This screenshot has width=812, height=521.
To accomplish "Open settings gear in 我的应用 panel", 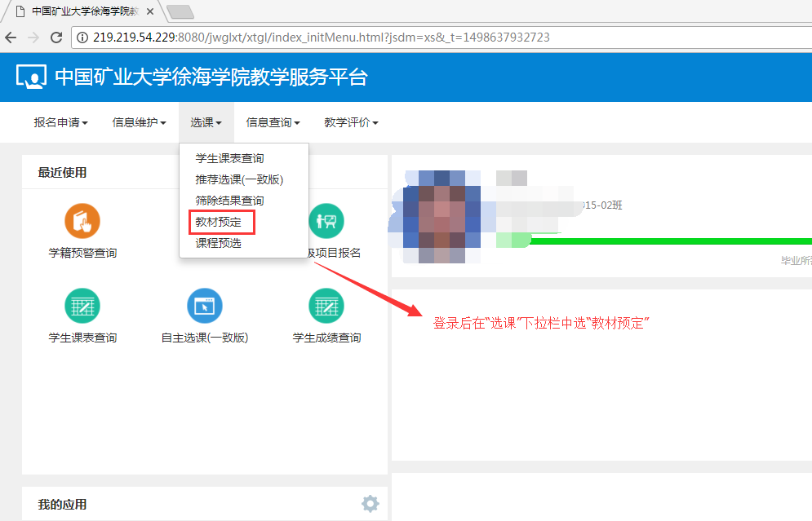I will click(x=371, y=503).
